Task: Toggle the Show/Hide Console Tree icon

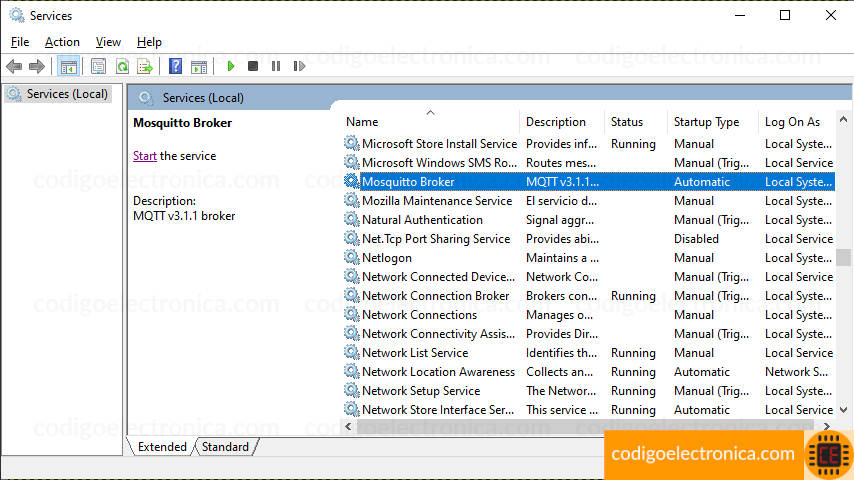Action: [69, 66]
